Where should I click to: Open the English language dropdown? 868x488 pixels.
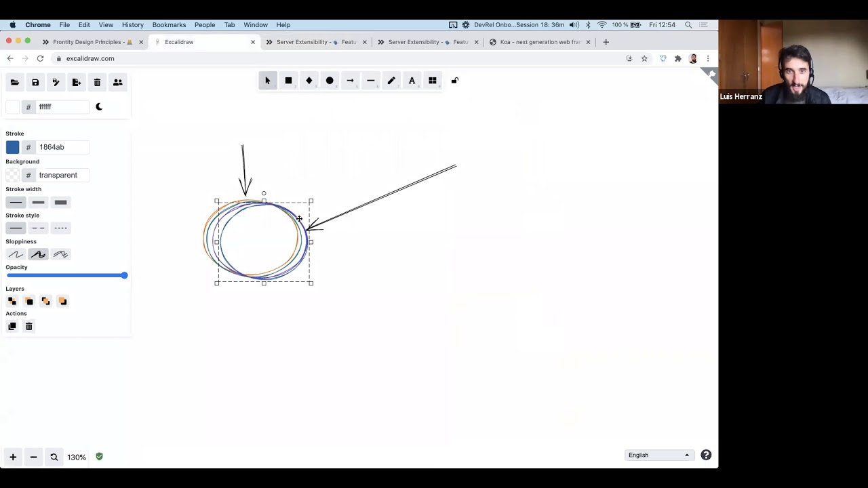pos(658,455)
